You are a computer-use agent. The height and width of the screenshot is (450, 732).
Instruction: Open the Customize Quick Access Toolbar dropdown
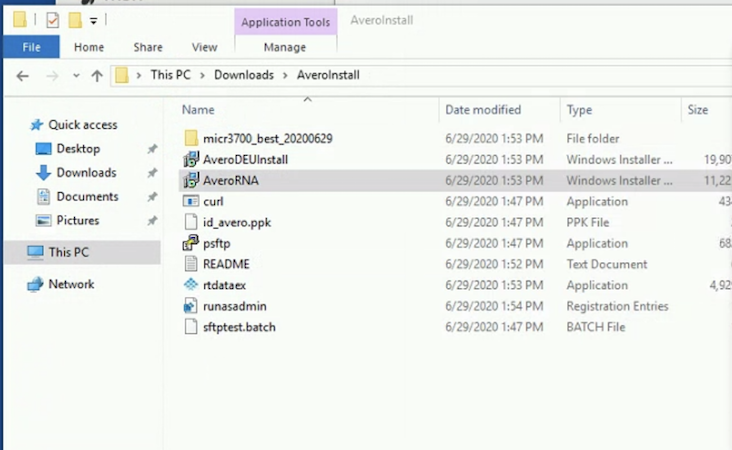point(93,20)
